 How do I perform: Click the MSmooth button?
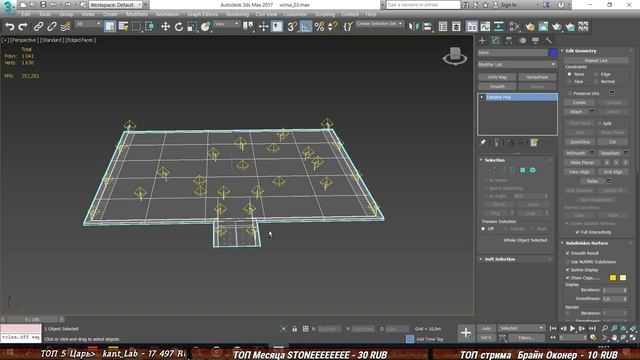pyautogui.click(x=576, y=153)
